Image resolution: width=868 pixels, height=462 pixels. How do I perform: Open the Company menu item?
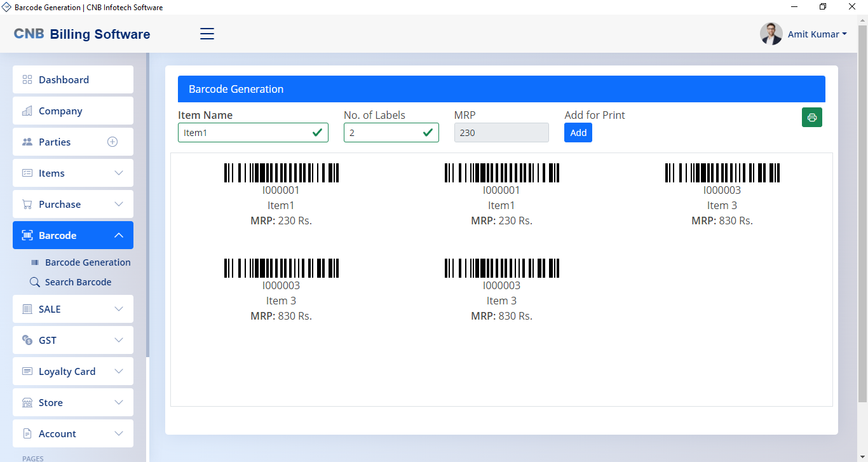tap(73, 111)
